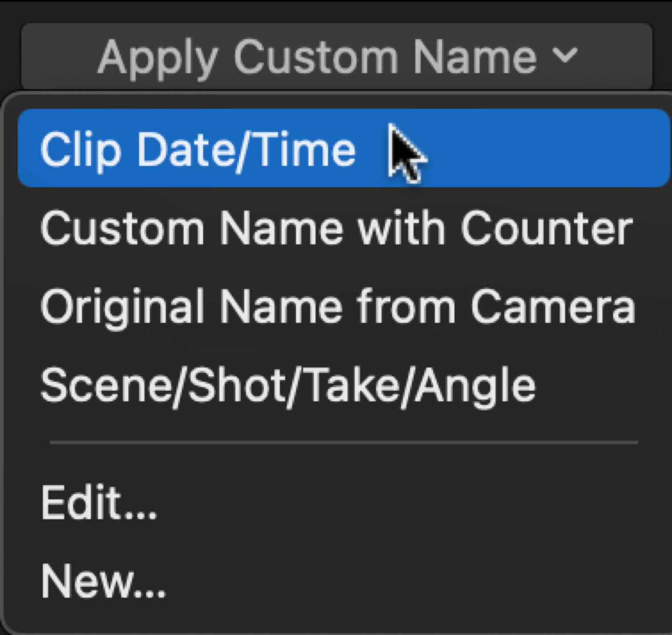Open the Edit... naming presets option
672x635 pixels.
click(99, 502)
